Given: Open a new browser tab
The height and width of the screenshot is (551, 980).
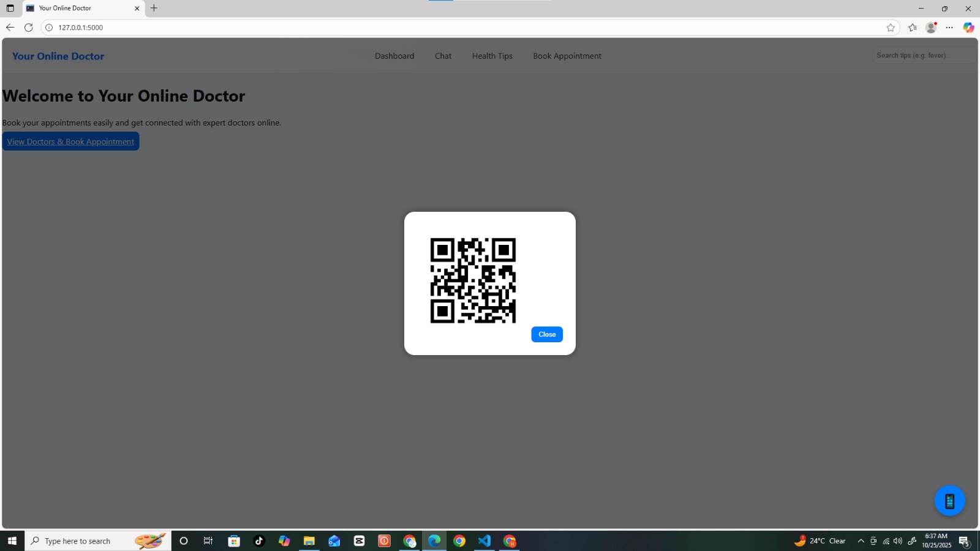Looking at the screenshot, I should pyautogui.click(x=154, y=8).
